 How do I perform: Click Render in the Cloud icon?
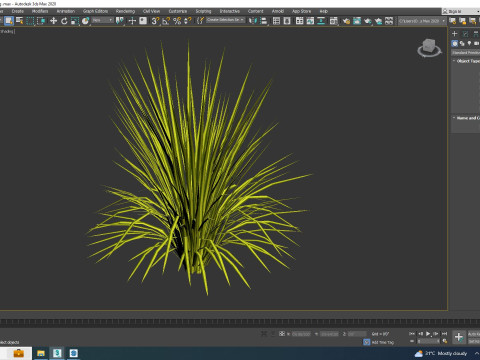(378, 21)
